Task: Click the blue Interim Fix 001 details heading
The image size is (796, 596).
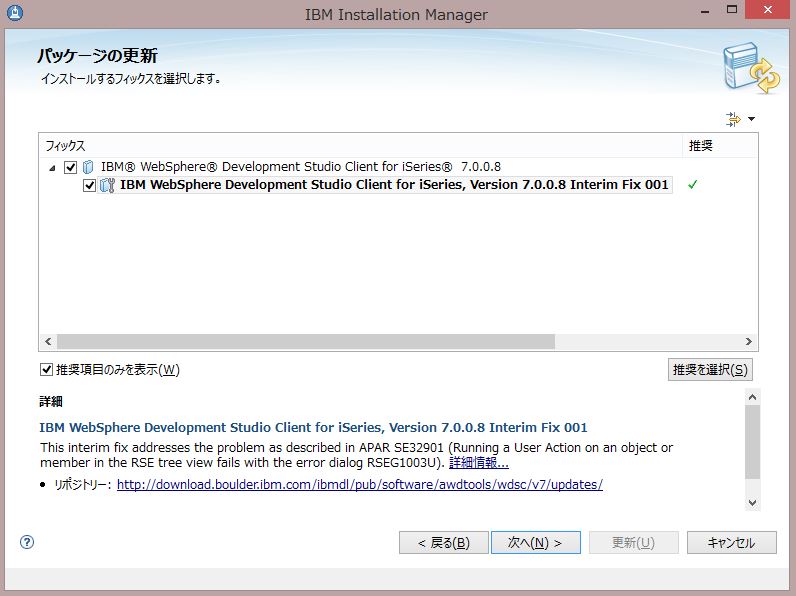Action: pyautogui.click(x=313, y=427)
